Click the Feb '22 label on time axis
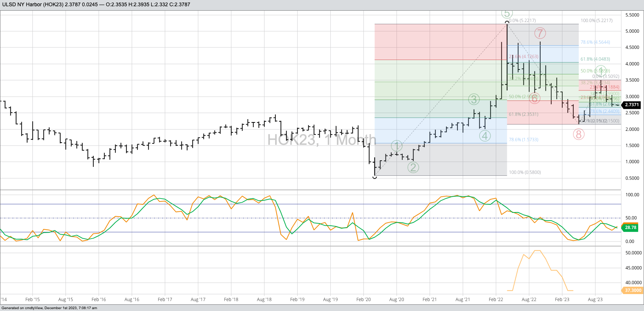The height and width of the screenshot is (311, 644). coord(496,300)
